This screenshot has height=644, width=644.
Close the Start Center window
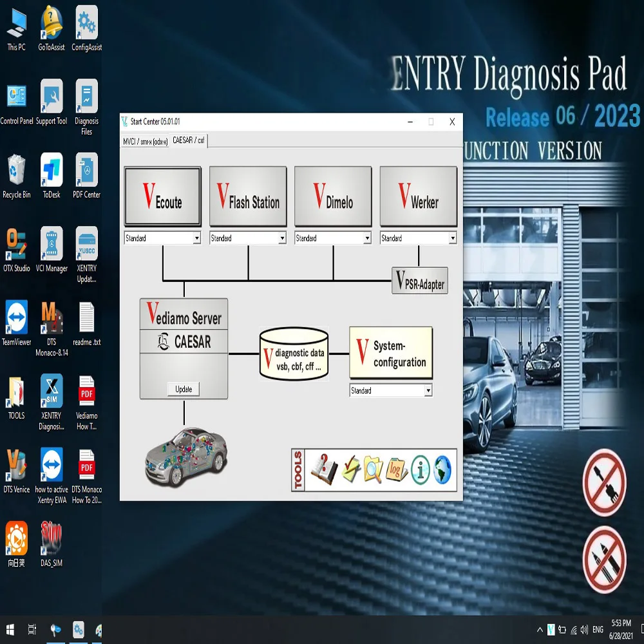452,122
